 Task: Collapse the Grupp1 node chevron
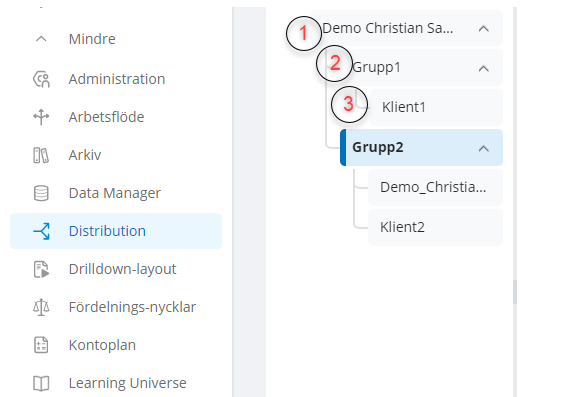[x=484, y=68]
